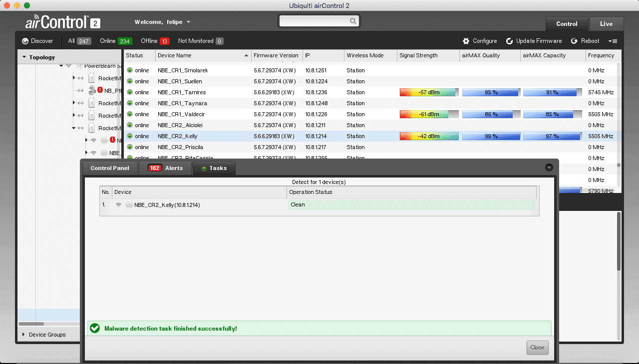Switch to the Live tab
The image size is (639, 364).
[x=606, y=24]
